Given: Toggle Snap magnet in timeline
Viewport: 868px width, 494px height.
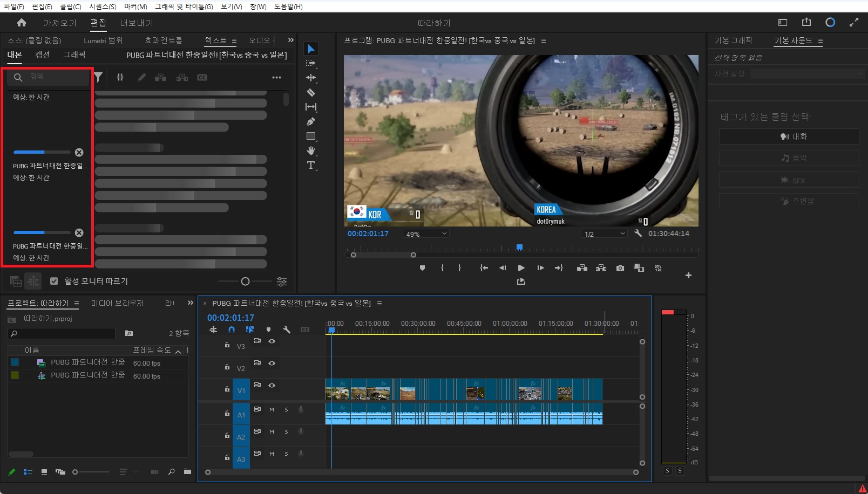Looking at the screenshot, I should click(x=232, y=330).
